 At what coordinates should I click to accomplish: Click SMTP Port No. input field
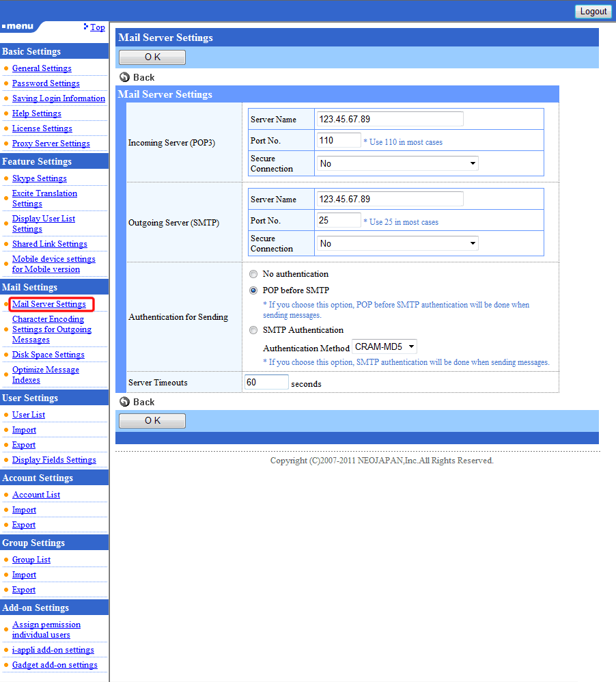click(x=339, y=221)
